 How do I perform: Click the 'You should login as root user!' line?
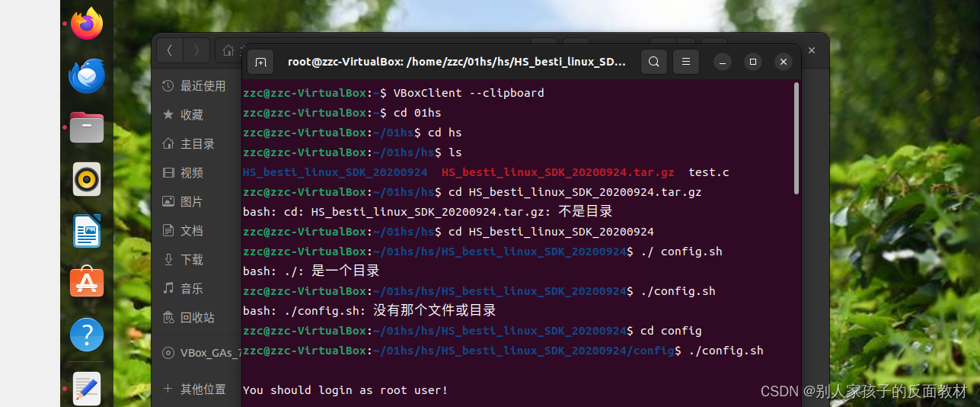pos(346,390)
